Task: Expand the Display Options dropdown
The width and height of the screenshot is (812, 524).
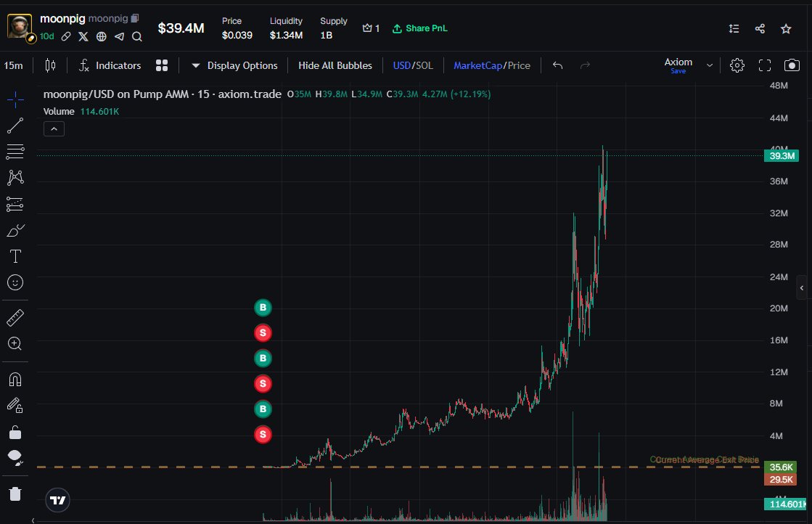Action: (234, 65)
